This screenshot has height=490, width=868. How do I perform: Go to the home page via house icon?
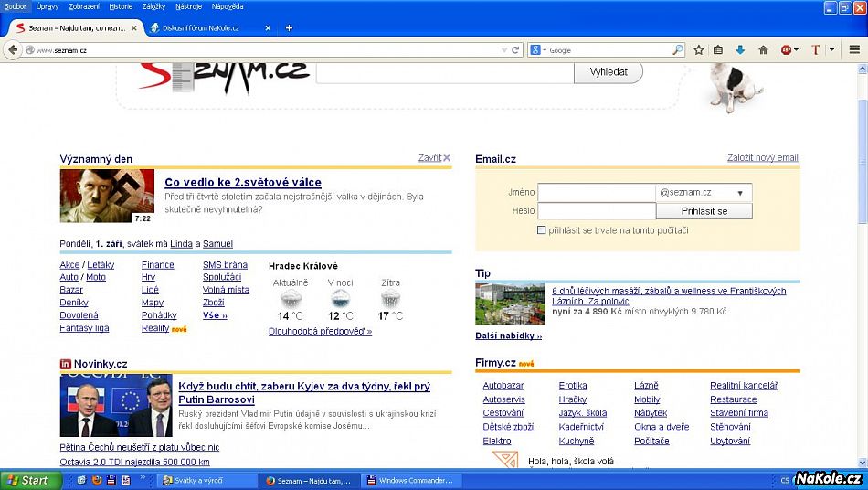[763, 50]
